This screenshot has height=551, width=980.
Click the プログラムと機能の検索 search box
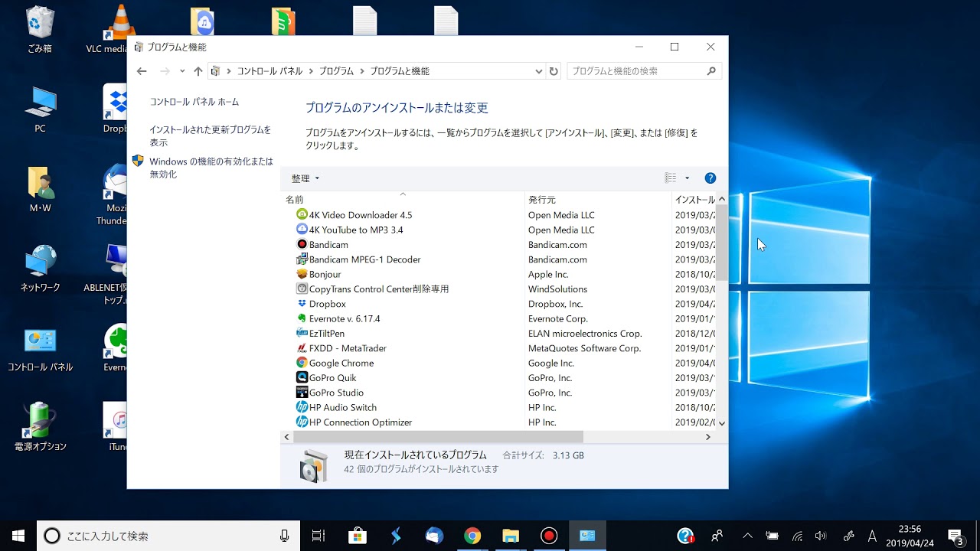point(644,71)
